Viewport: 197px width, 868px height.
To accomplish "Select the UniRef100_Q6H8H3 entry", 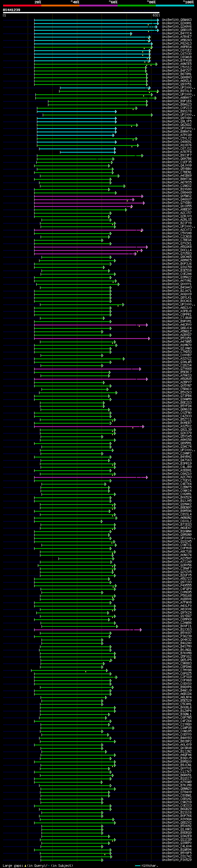I will point(177,78).
